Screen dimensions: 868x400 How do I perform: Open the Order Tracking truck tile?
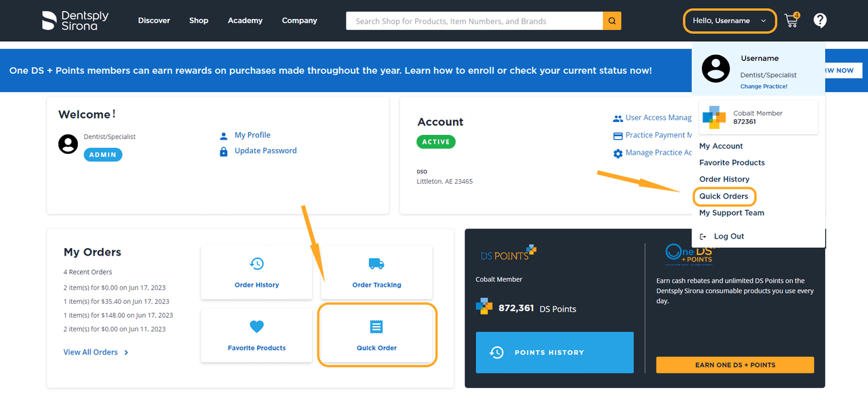(376, 272)
